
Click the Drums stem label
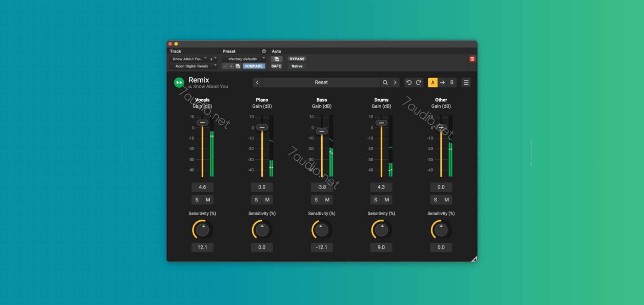[381, 100]
